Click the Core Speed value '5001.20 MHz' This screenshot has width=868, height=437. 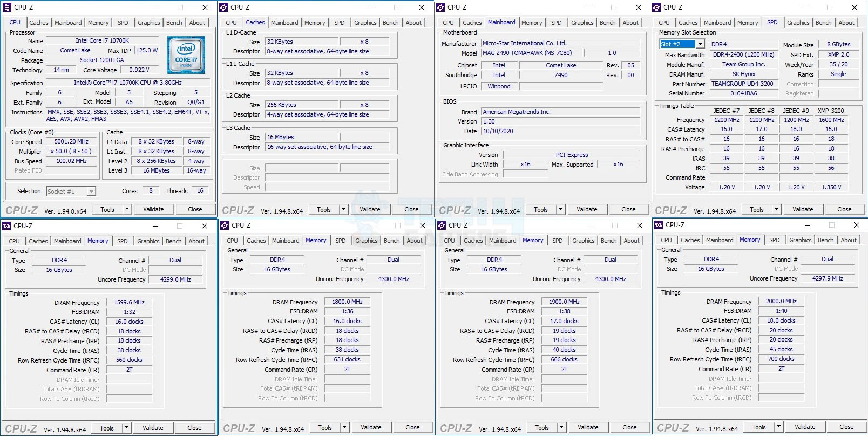pyautogui.click(x=72, y=142)
